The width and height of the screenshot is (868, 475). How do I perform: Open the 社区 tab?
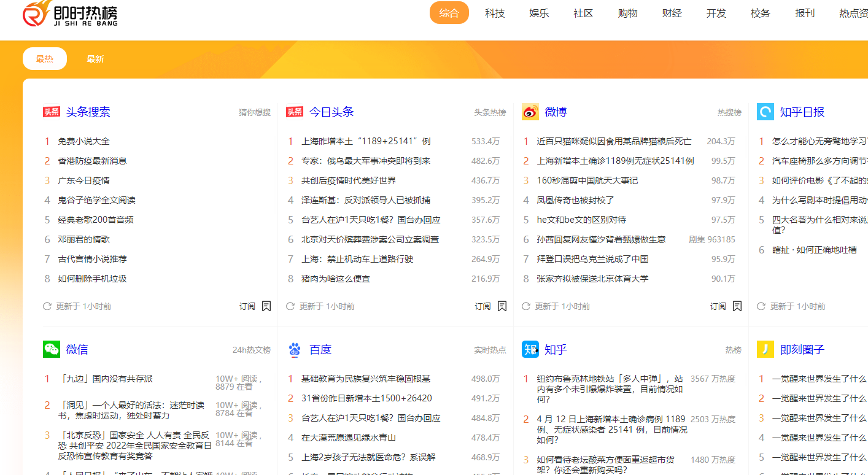click(x=583, y=13)
